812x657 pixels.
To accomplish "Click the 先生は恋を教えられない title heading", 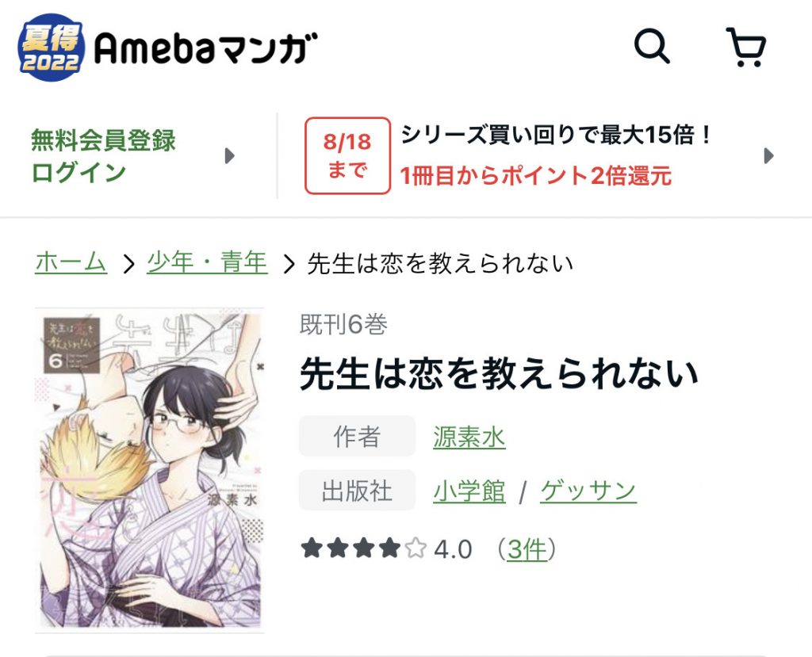I will [x=500, y=374].
